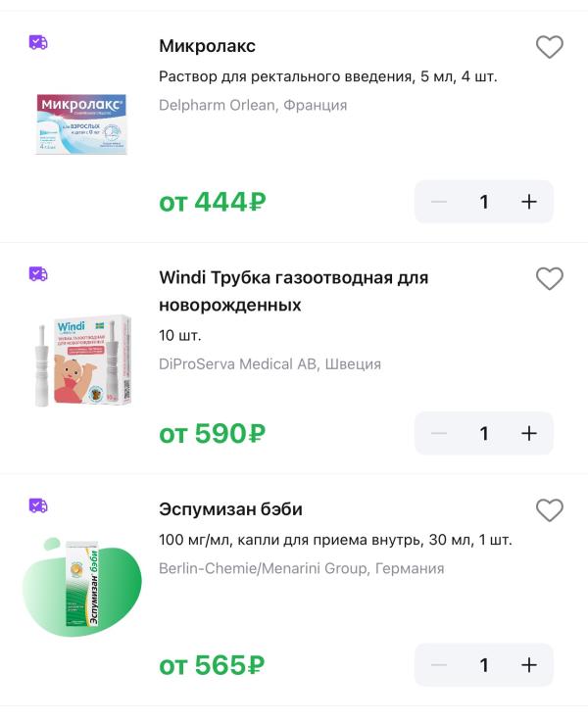This screenshot has width=588, height=720.
Task: Favorite the Windi Трубка газоотводная product
Action: pyautogui.click(x=549, y=279)
